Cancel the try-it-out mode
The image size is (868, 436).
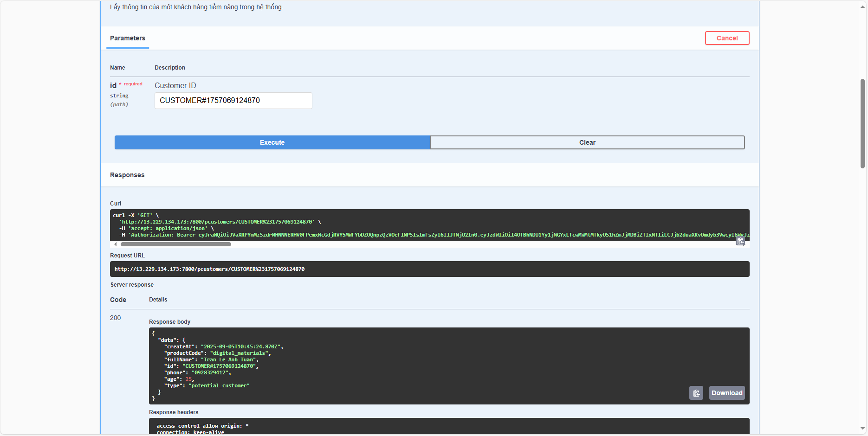(x=727, y=38)
